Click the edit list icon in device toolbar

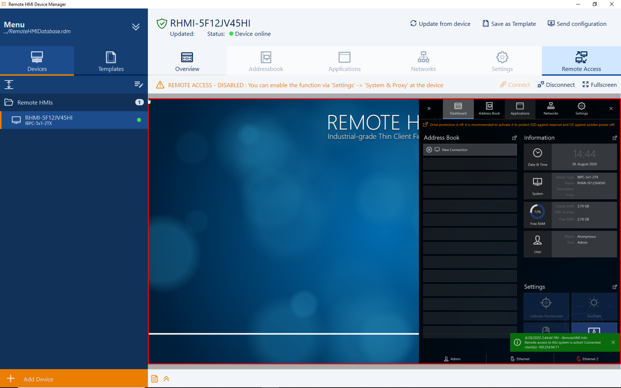click(x=138, y=84)
